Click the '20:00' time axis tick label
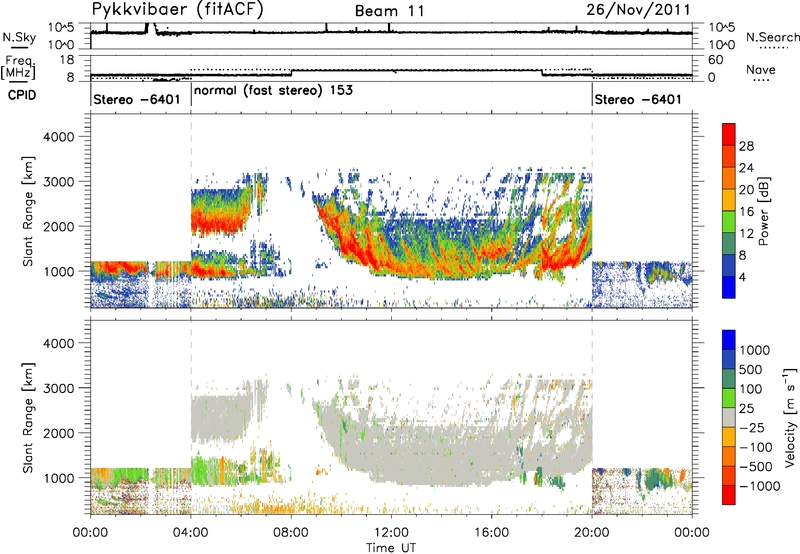The width and height of the screenshot is (800, 554). tap(592, 533)
